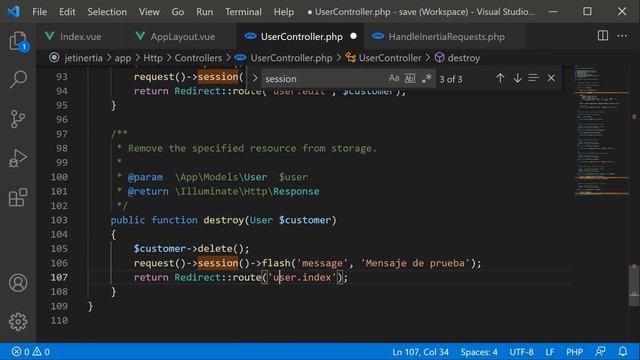This screenshot has height=360, width=640.
Task: Open the Extensions view
Action: [x=18, y=198]
